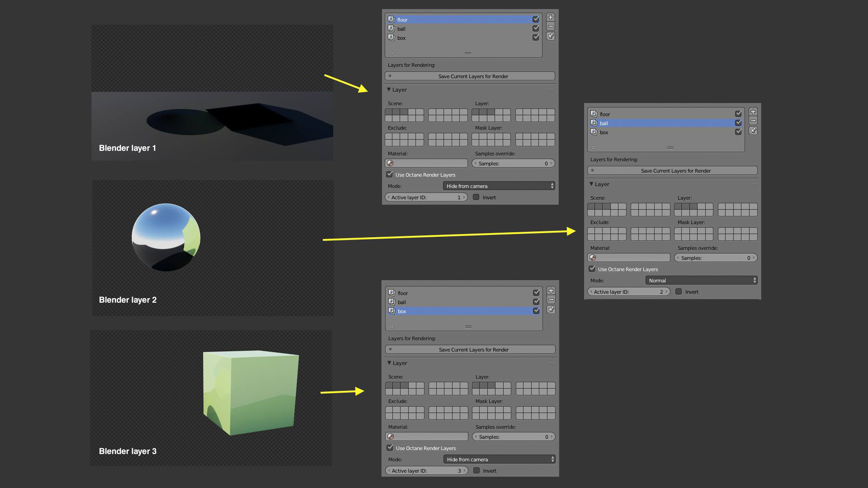Screen dimensions: 868x488
Task: Click the add render layer plus icon in the top panel
Action: [x=550, y=17]
